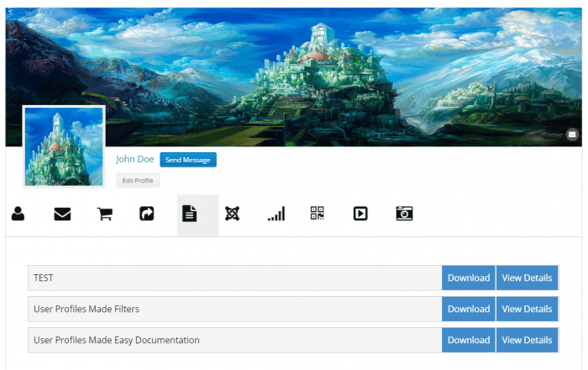Download User Profiles Made Filters

469,309
